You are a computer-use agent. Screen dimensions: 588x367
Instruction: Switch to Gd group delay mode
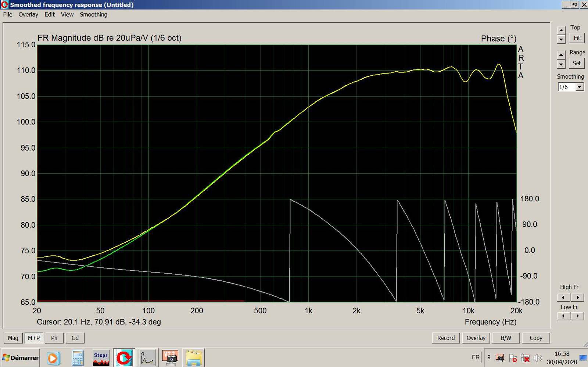(75, 338)
